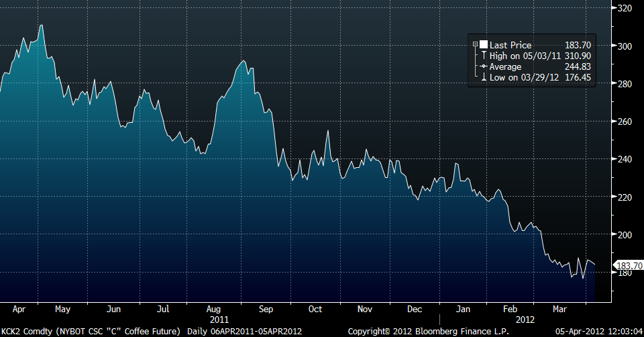
Task: Click the High marker icon in legend
Action: tap(483, 56)
